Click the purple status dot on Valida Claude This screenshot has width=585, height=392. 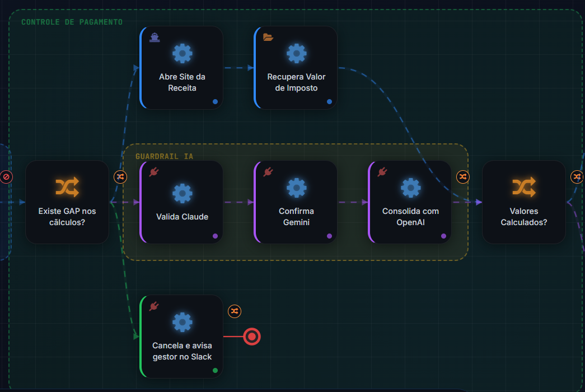tap(216, 236)
